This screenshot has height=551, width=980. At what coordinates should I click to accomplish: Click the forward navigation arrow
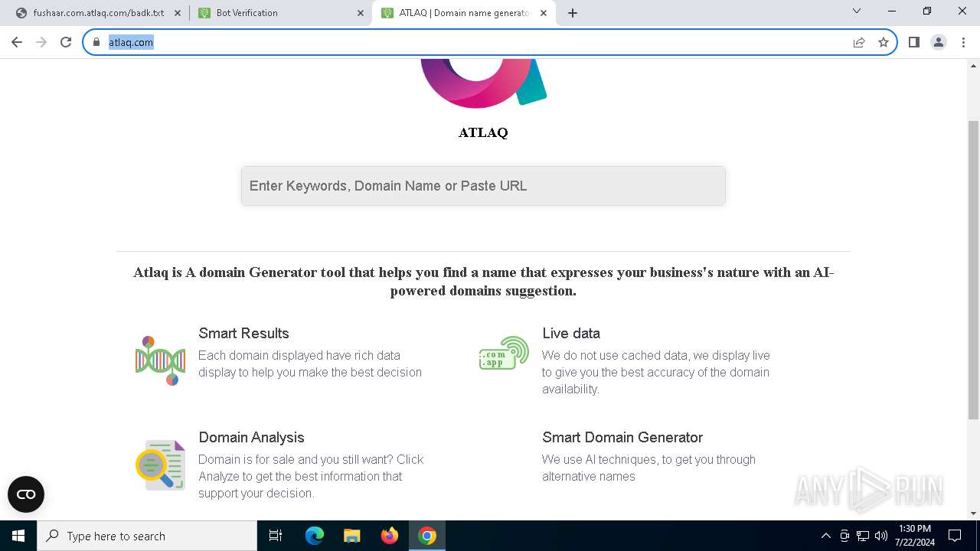coord(41,42)
